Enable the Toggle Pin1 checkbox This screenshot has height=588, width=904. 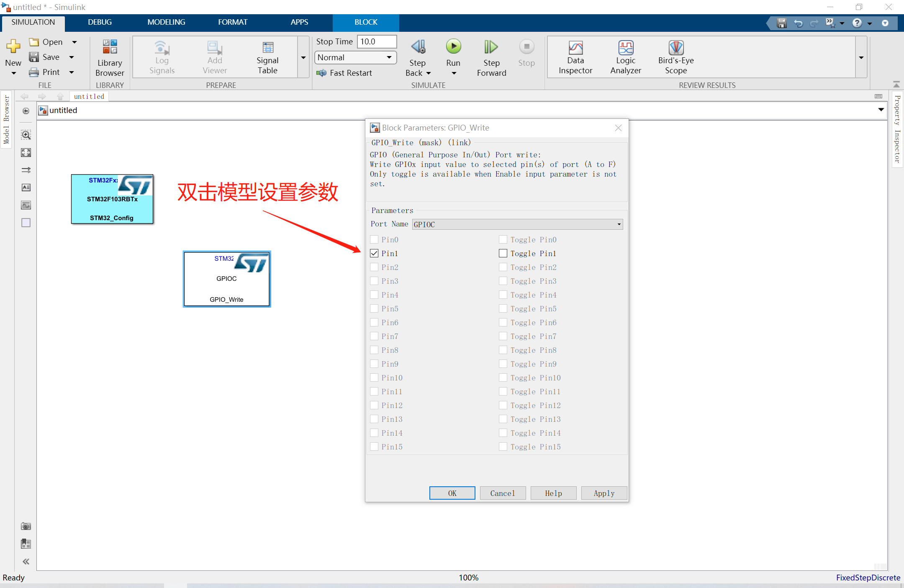click(x=503, y=253)
